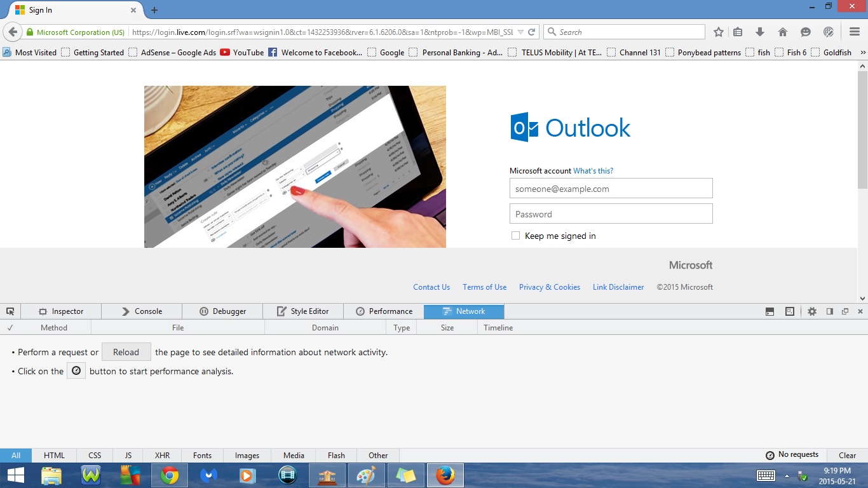868x488 pixels.
Task: Open the Privacy & Cookies link
Action: click(x=550, y=287)
